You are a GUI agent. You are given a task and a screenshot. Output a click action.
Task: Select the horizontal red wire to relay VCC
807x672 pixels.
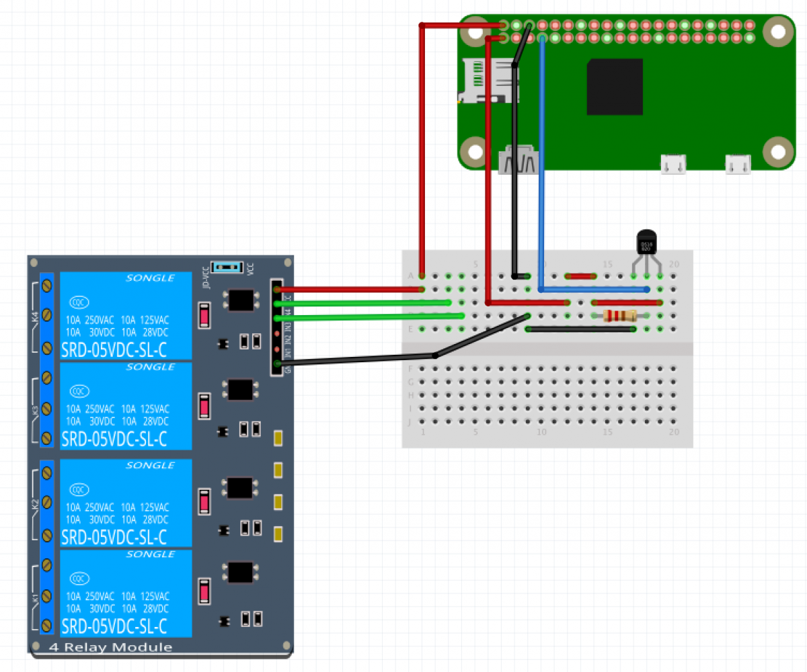[x=349, y=290]
